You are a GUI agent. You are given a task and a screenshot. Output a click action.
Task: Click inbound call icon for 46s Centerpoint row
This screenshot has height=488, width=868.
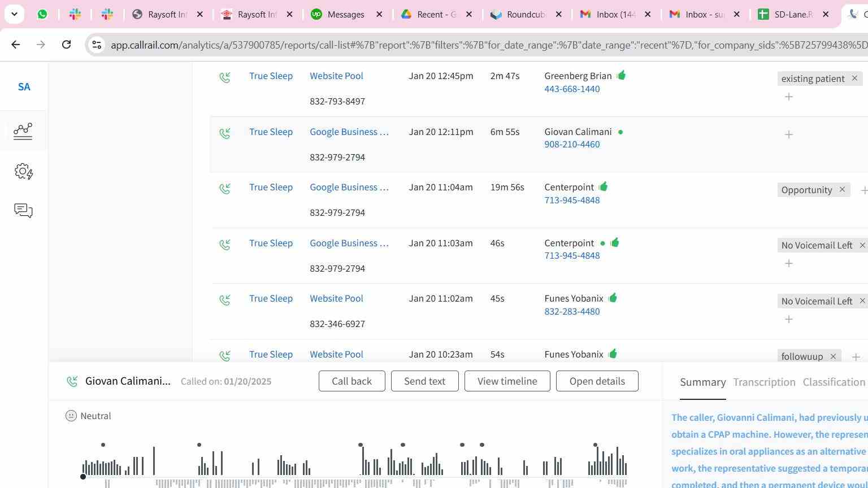(225, 244)
